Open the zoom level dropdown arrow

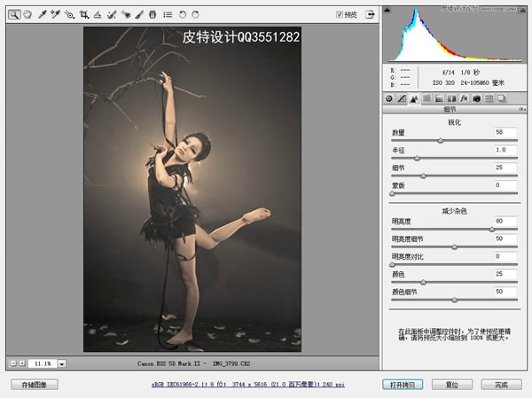[x=62, y=363]
